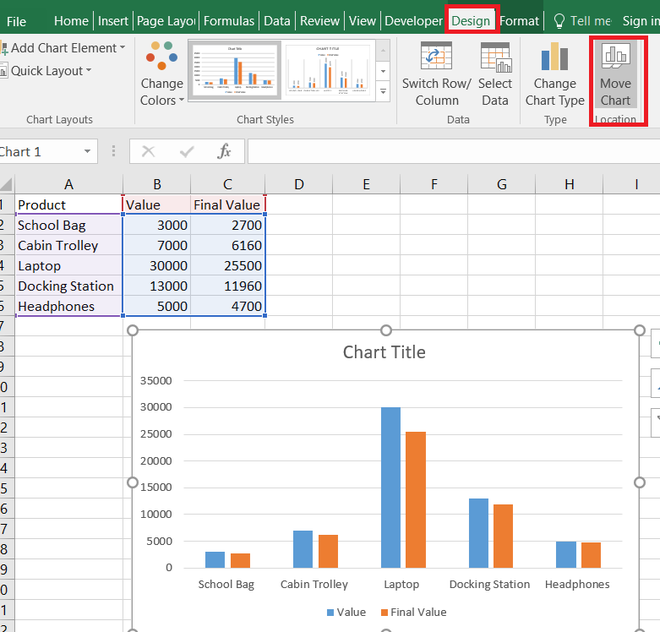Expand the chart styles gallery More button
Image resolution: width=660 pixels, height=632 pixels.
383,91
